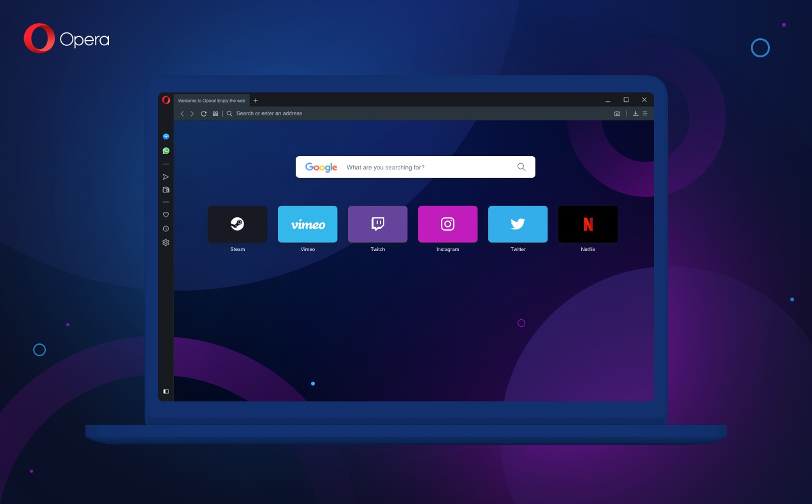
Task: Click the Twitch label text
Action: tap(378, 250)
